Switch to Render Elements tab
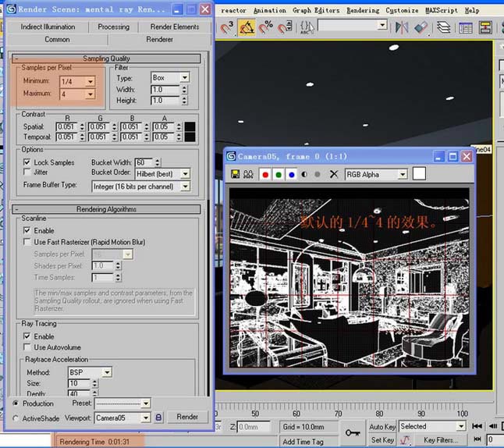Image resolution: width=504 pixels, height=448 pixels. point(175,27)
